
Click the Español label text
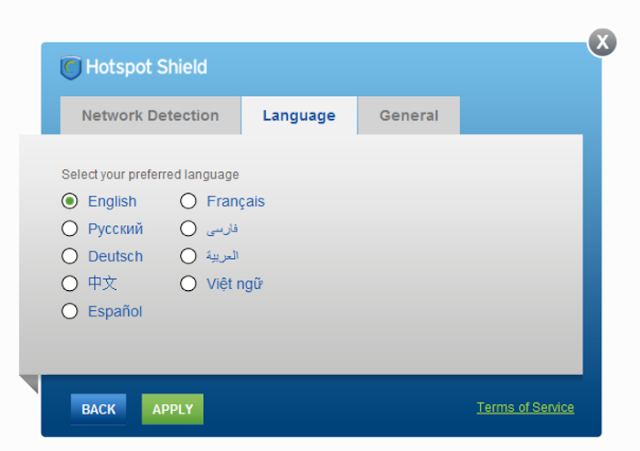click(115, 311)
